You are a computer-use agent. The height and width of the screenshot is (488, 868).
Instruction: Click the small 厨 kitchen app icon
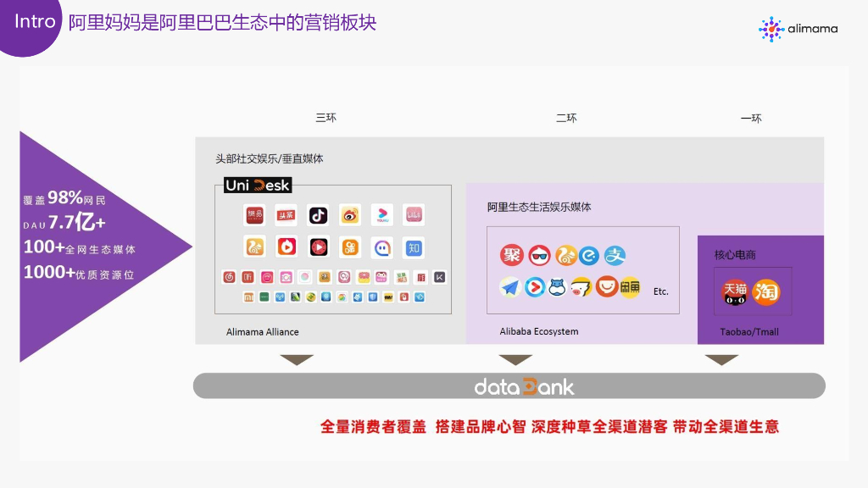pos(421,277)
